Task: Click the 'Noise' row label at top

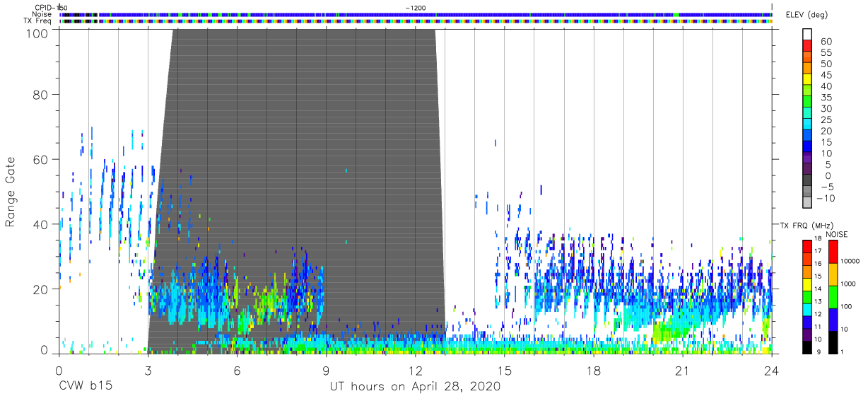Action: (x=43, y=14)
